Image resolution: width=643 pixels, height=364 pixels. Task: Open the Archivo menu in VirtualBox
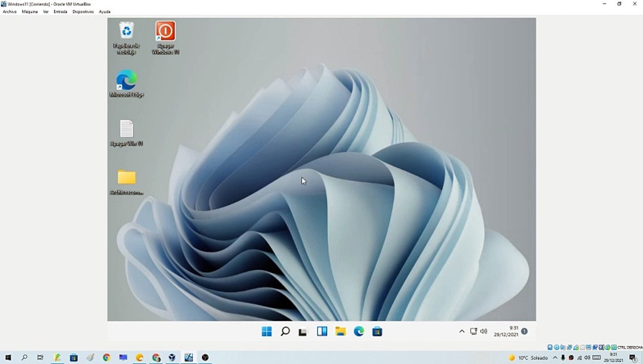(10, 12)
